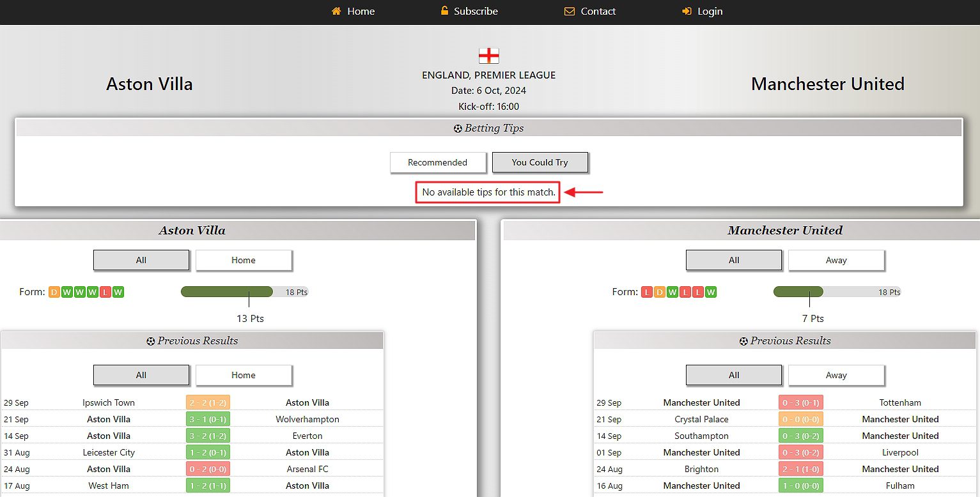Show Away only in Manchester United Previous Results

(x=836, y=375)
